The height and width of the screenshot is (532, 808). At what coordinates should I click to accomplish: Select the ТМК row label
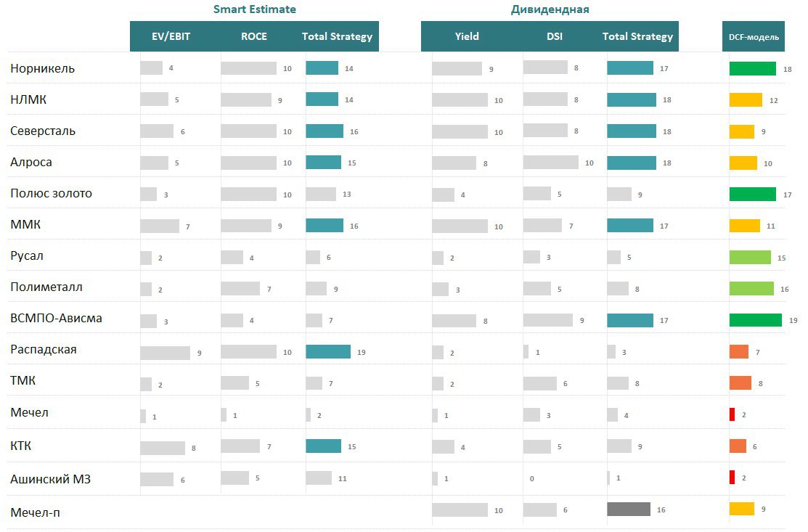pyautogui.click(x=23, y=380)
